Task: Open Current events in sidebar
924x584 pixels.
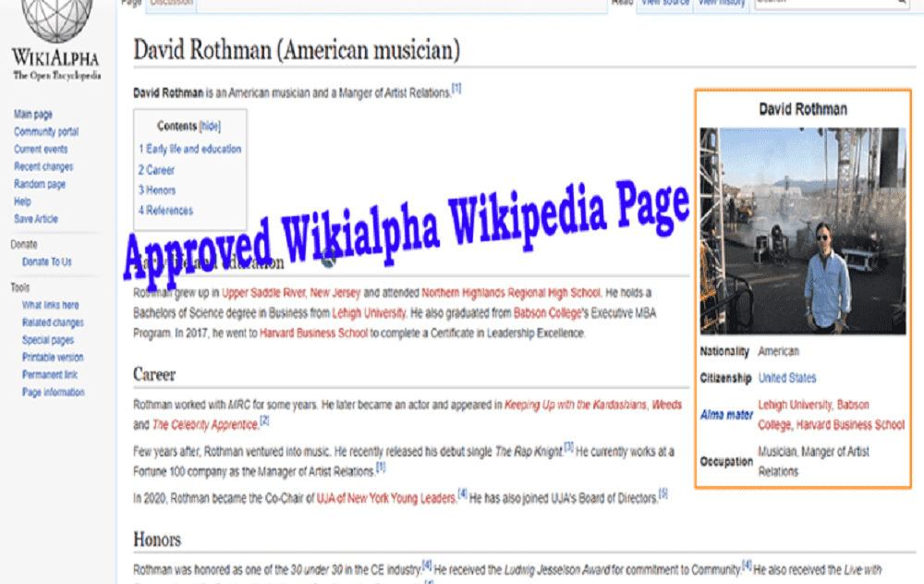Action: pos(41,149)
